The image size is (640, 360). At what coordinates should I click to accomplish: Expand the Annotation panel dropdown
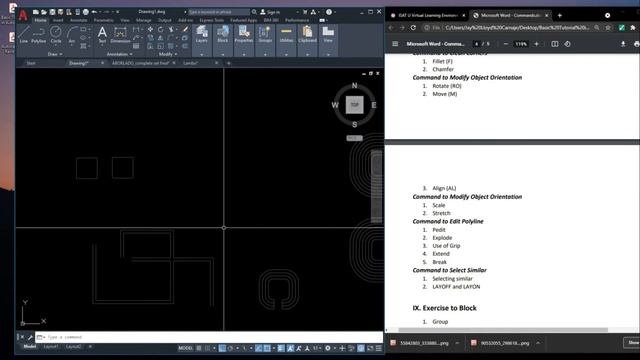point(120,54)
